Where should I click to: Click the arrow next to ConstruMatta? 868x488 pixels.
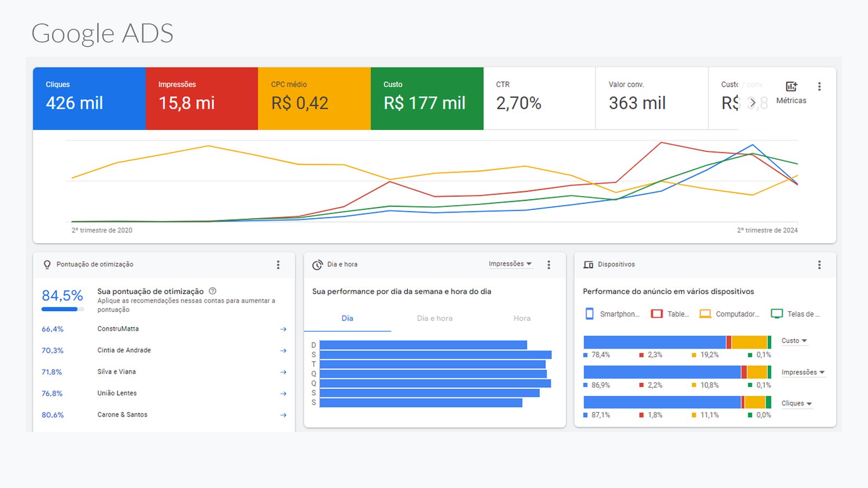[283, 329]
